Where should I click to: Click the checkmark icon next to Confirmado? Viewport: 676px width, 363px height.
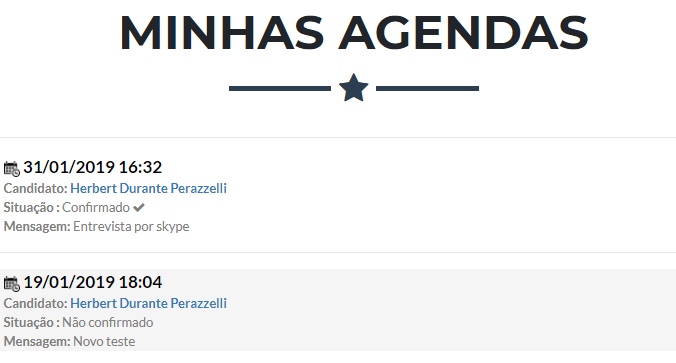pyautogui.click(x=138, y=208)
